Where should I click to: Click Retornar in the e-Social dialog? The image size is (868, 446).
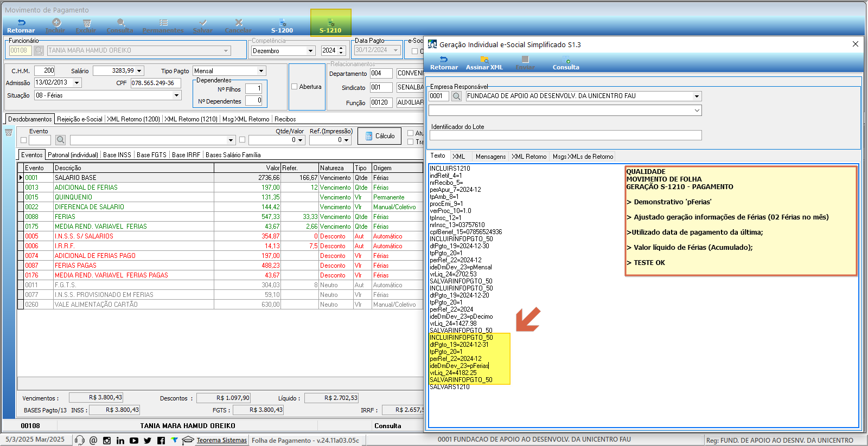pyautogui.click(x=444, y=63)
